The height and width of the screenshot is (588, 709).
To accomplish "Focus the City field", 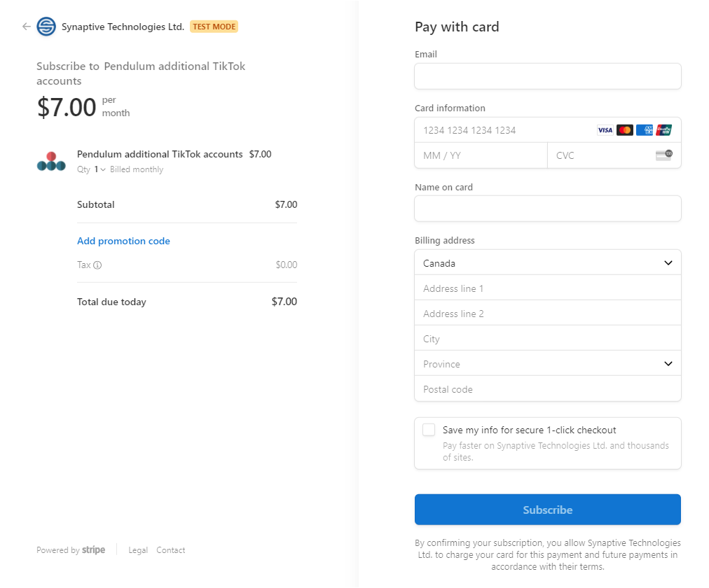I will [x=548, y=339].
